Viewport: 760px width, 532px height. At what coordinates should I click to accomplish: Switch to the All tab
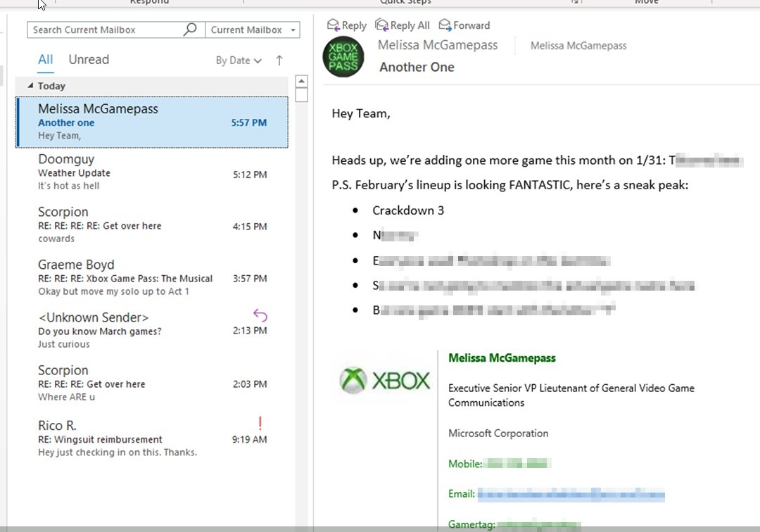point(46,60)
